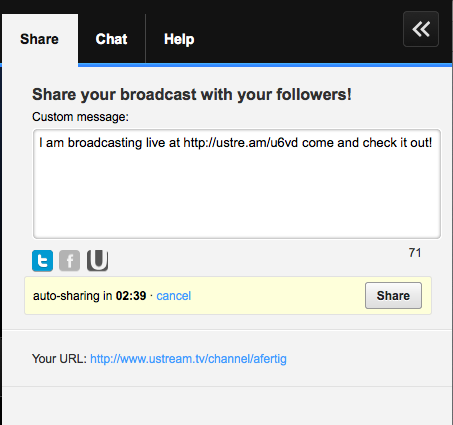Place cursor after 'check it out!' text
The image size is (453, 425).
point(433,143)
